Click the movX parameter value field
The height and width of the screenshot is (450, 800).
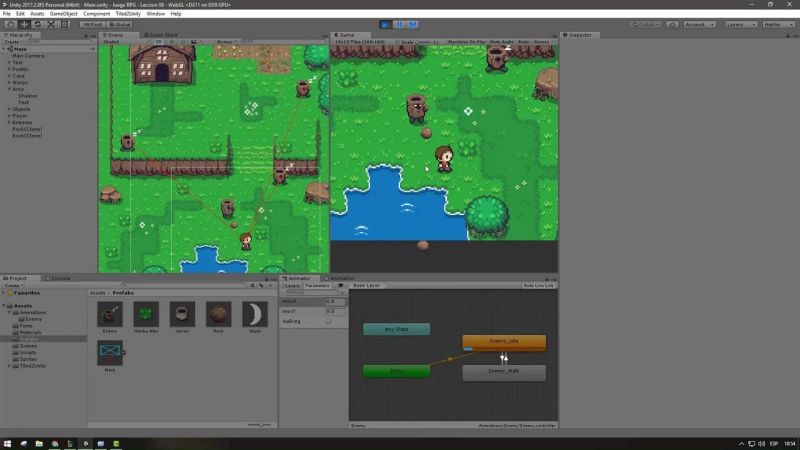tap(335, 302)
